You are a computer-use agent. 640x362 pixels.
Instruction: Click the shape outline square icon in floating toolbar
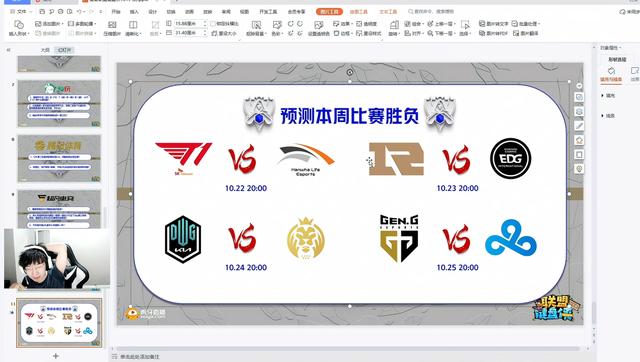pyautogui.click(x=579, y=154)
